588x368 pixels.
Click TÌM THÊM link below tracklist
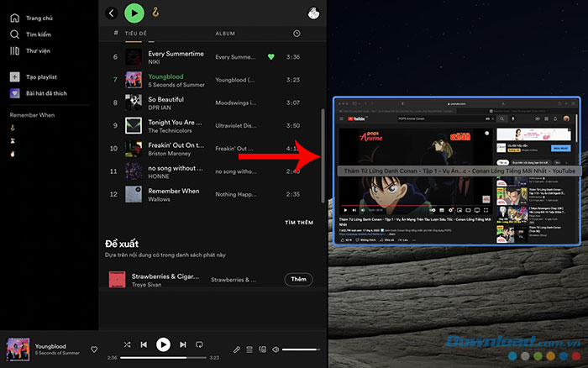(299, 223)
